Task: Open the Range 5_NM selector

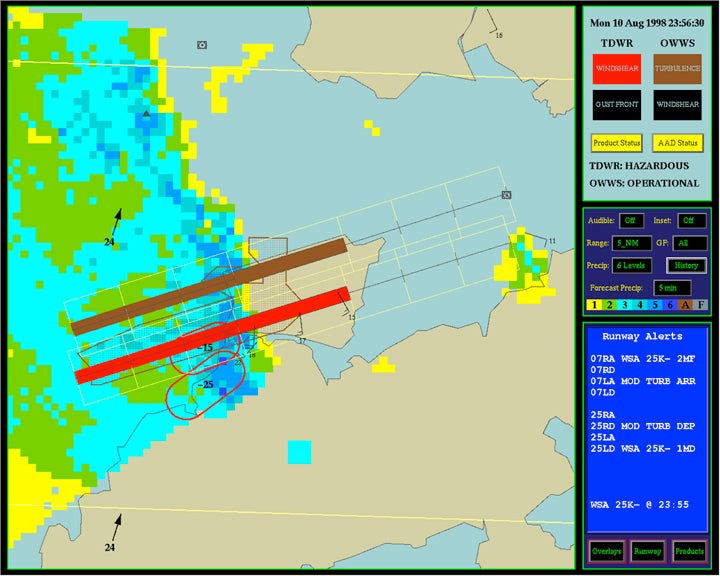Action: tap(631, 243)
